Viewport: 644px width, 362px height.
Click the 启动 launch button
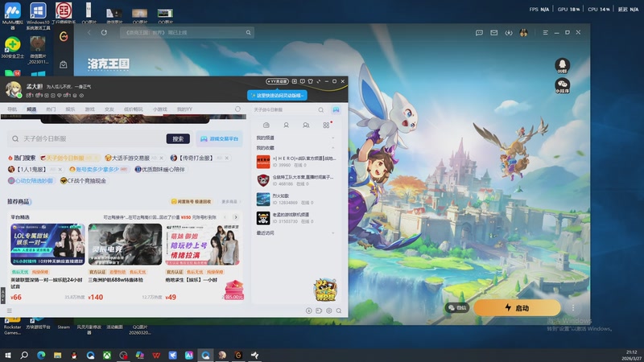(x=517, y=307)
